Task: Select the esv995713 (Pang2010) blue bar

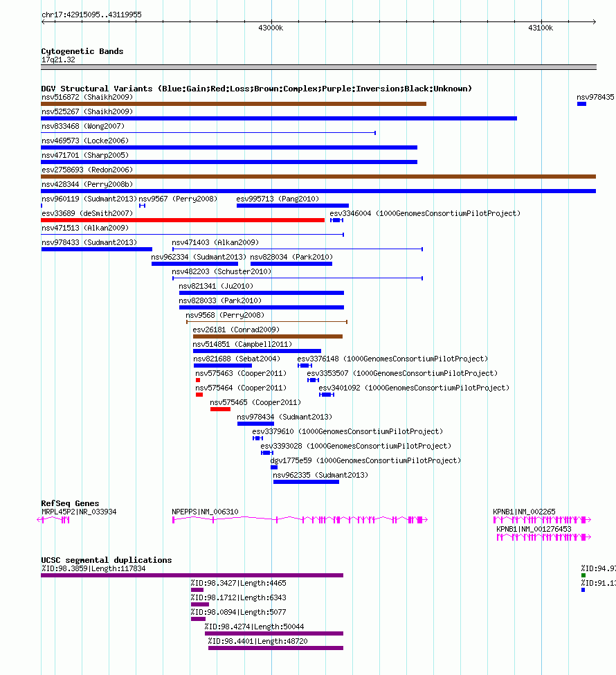Action: click(293, 206)
